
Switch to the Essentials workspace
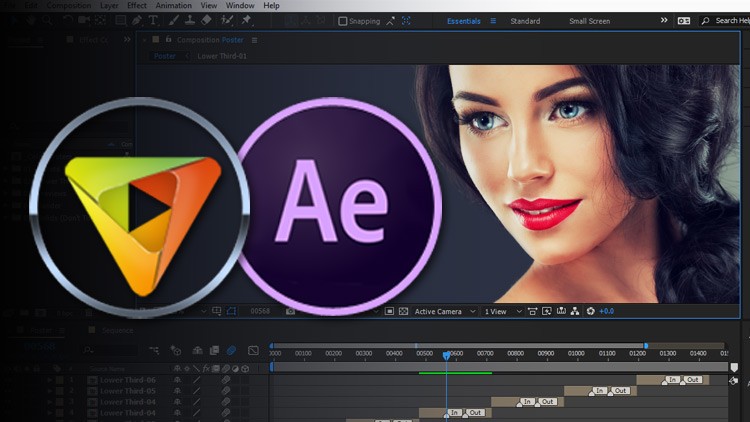click(463, 21)
